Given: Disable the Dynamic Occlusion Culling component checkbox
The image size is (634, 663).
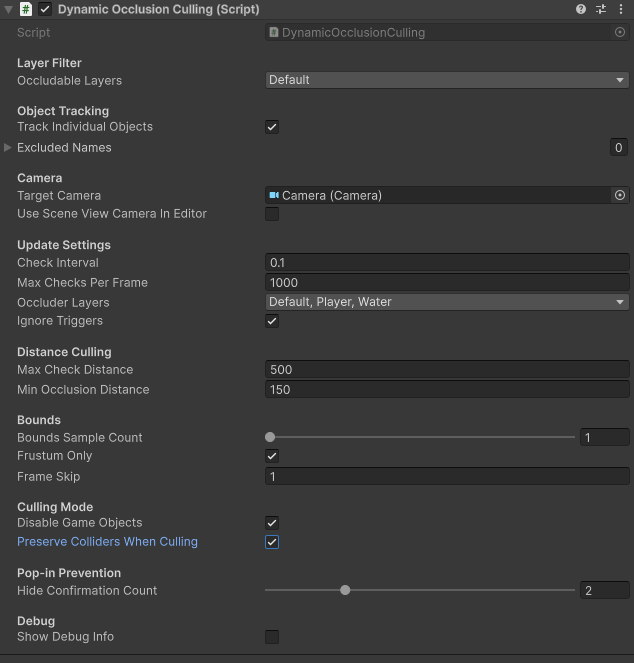Looking at the screenshot, I should 45,9.
